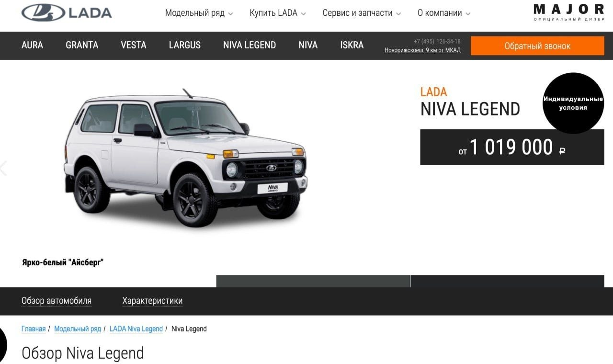Select the AURA model tab
This screenshot has height=364, width=613.
coord(32,45)
